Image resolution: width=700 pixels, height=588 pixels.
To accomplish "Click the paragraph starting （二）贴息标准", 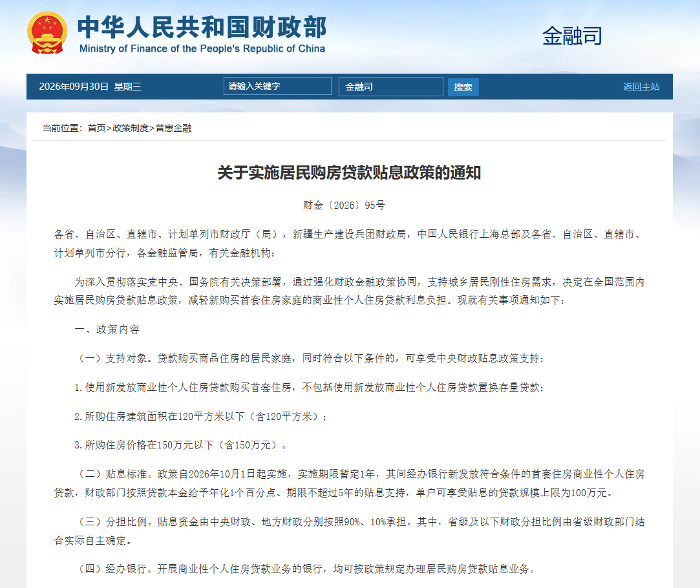I will 350,483.
